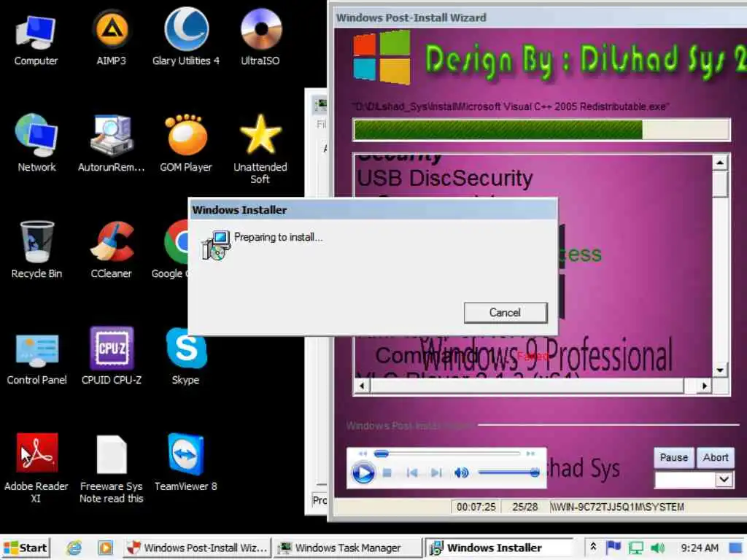
Task: Click the Start button
Action: (x=26, y=548)
